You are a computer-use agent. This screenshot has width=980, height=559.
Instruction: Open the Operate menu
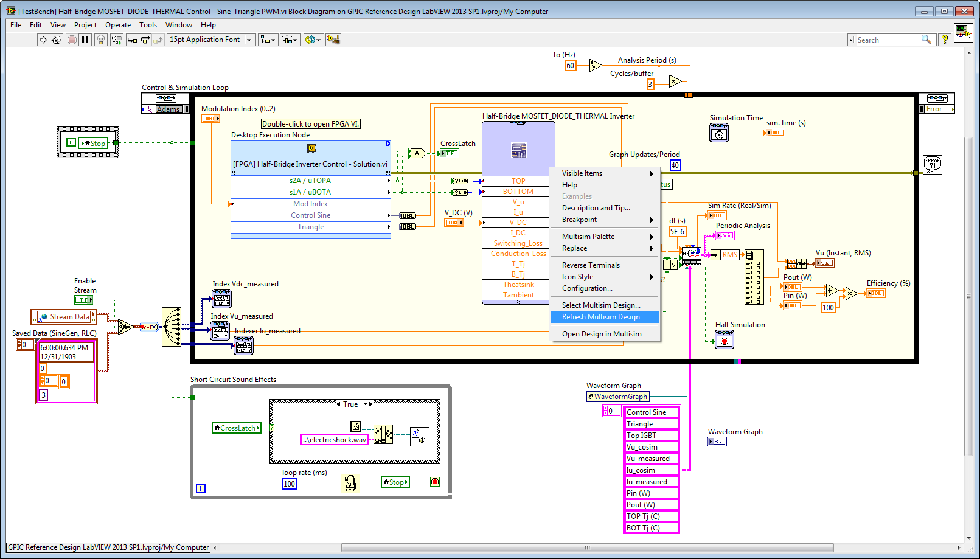click(118, 25)
